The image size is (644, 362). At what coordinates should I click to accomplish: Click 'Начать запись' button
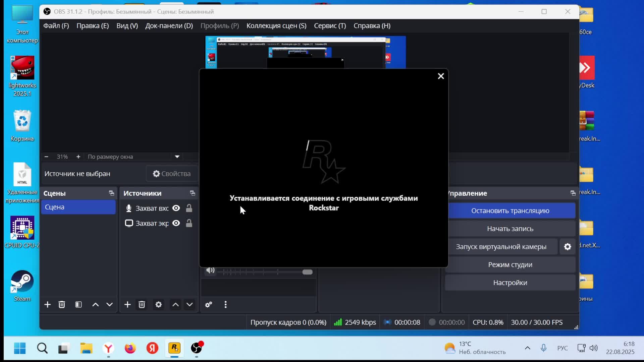tap(510, 229)
